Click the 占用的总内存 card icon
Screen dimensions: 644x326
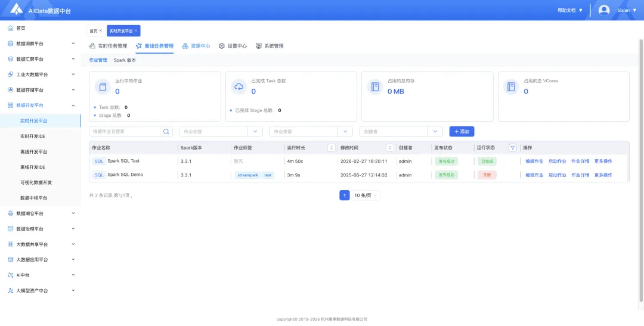tap(375, 86)
